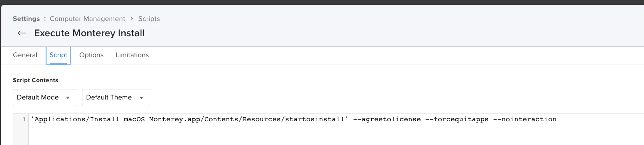Click the Default Mode dropdown arrow
Image resolution: width=644 pixels, height=145 pixels.
68,98
